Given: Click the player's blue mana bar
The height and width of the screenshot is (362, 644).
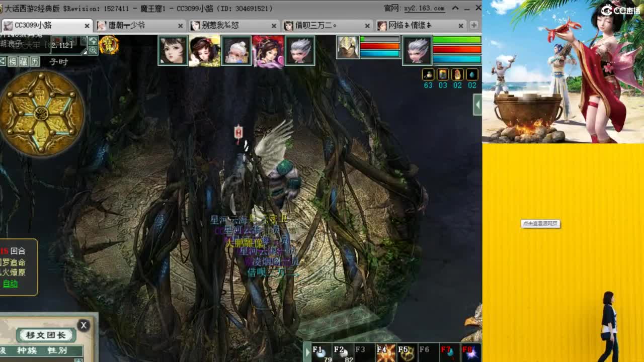Looking at the screenshot, I should coord(457,59).
